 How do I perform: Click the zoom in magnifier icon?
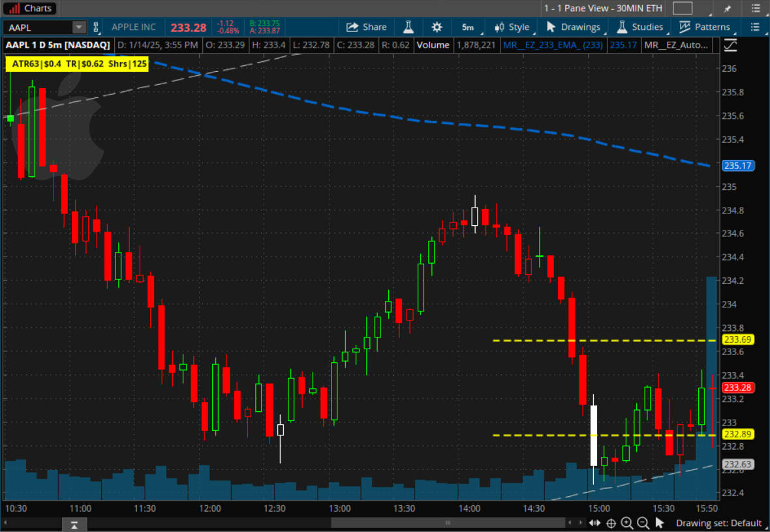point(626,523)
